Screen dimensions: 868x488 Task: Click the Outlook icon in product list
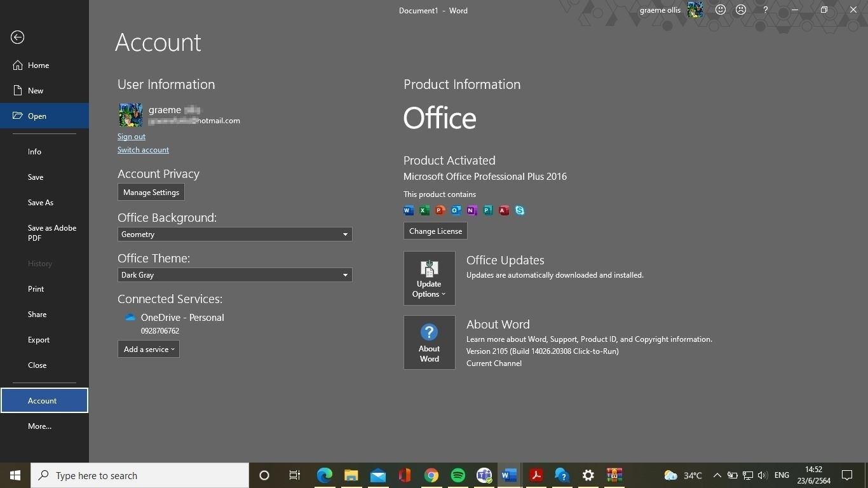(x=456, y=210)
